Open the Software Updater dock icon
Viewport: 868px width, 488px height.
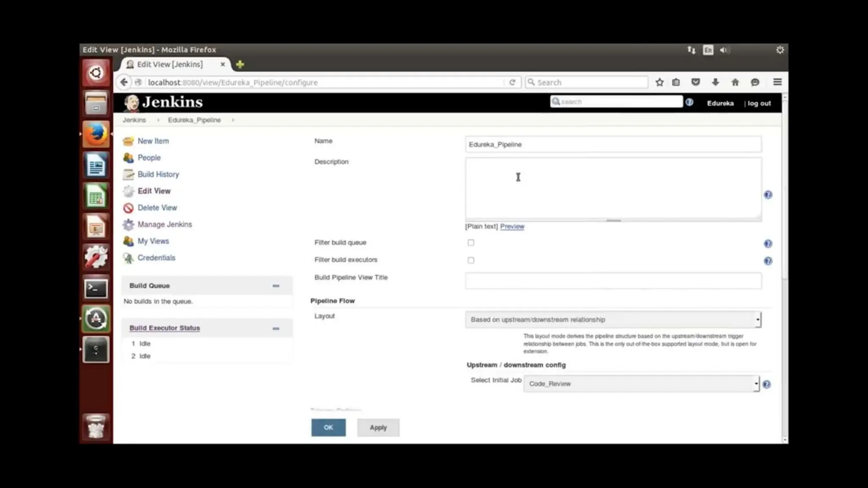[96, 319]
